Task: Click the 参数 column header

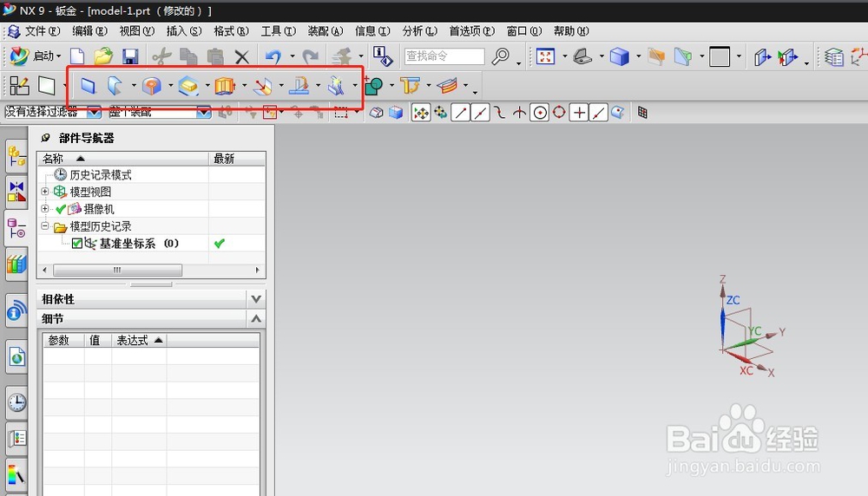Action: click(x=63, y=341)
